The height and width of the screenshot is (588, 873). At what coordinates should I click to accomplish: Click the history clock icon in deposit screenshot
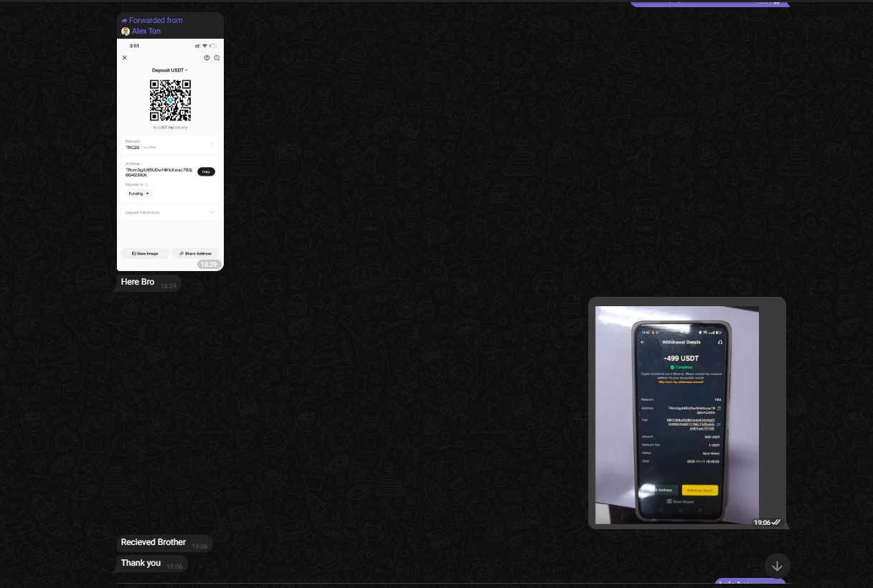pos(217,58)
